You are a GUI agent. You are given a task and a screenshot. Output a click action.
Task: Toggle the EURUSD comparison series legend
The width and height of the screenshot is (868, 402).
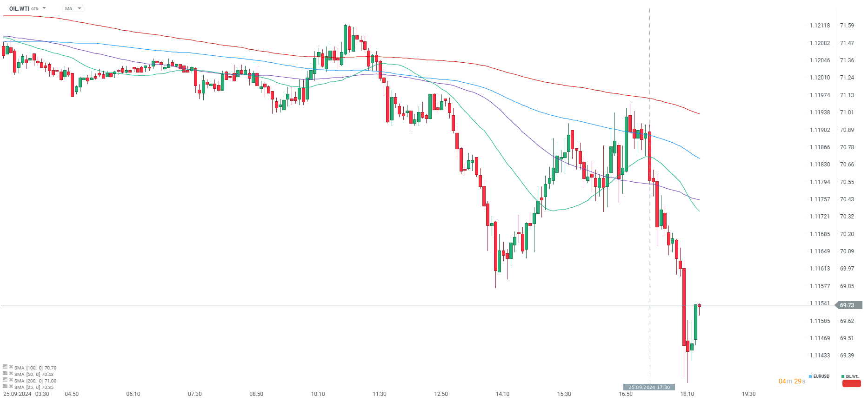tap(821, 376)
